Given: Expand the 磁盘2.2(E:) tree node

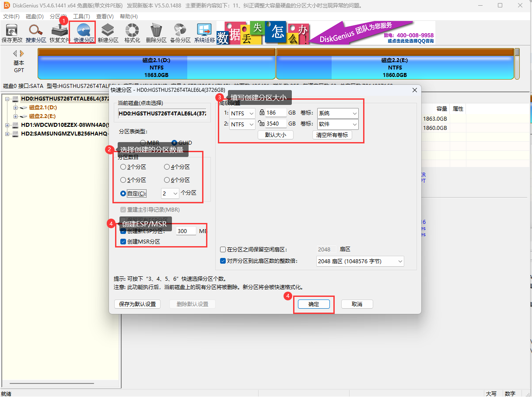Looking at the screenshot, I should (15, 116).
